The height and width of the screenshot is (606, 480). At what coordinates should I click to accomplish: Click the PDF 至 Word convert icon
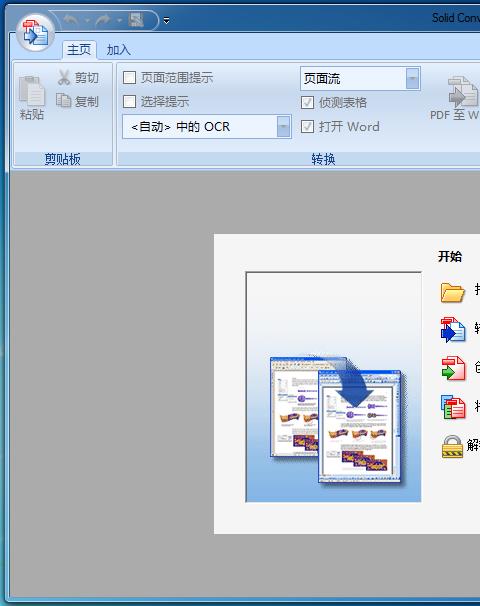pos(462,92)
